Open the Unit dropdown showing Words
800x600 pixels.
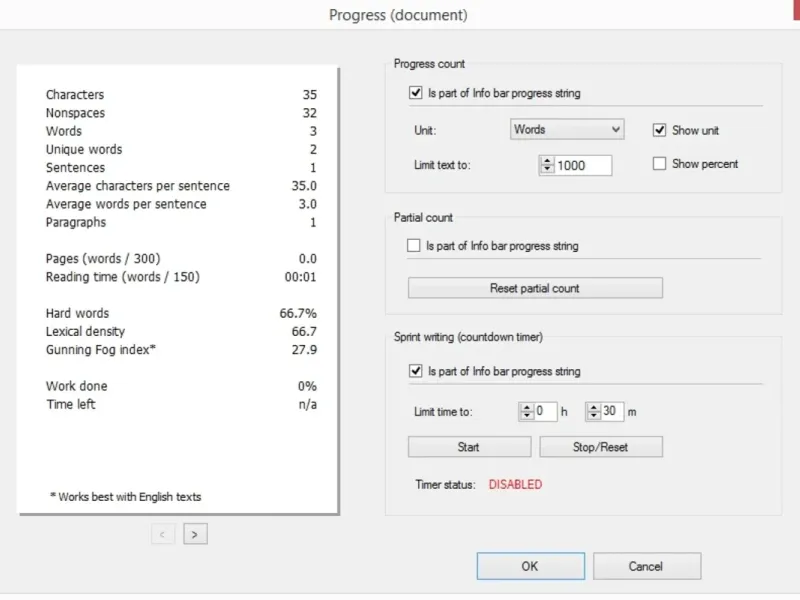click(x=567, y=129)
